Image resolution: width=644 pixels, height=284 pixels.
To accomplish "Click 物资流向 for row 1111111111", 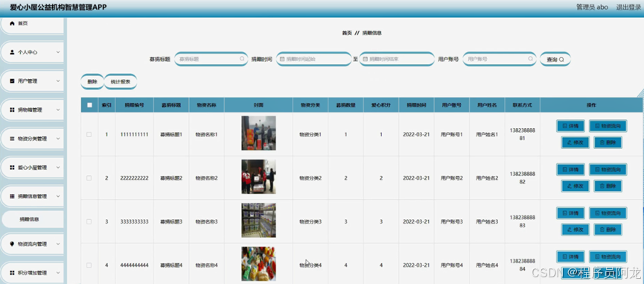I will (x=608, y=126).
